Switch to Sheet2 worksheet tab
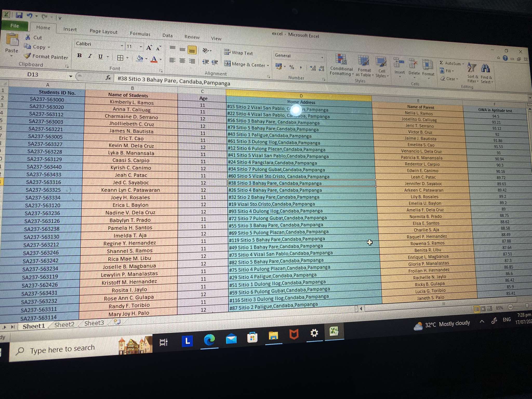Screen dimensions: 532x399 click(x=64, y=325)
